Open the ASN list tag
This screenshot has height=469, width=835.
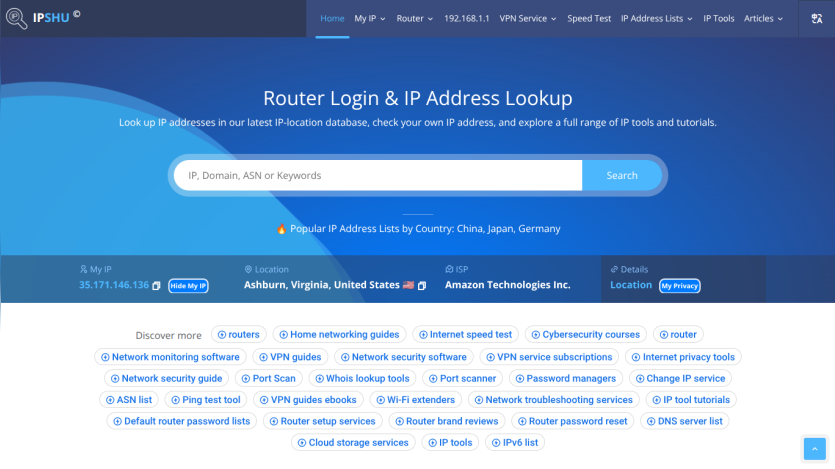click(129, 400)
